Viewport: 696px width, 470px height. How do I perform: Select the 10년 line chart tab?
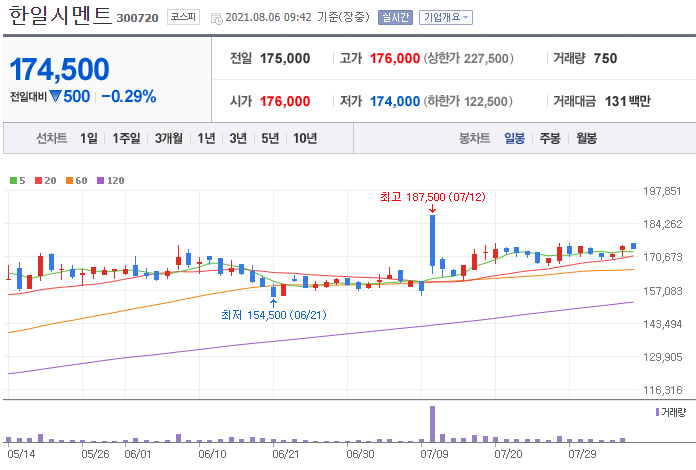click(x=305, y=138)
